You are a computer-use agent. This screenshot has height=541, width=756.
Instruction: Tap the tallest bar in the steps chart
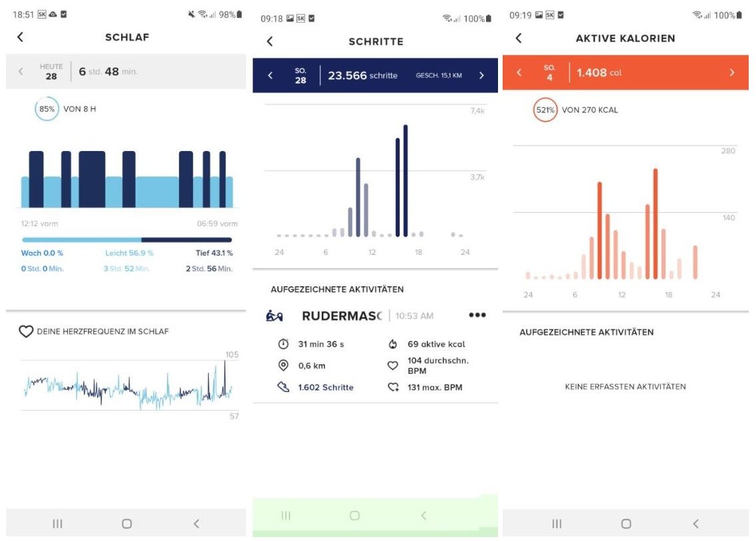tap(406, 180)
